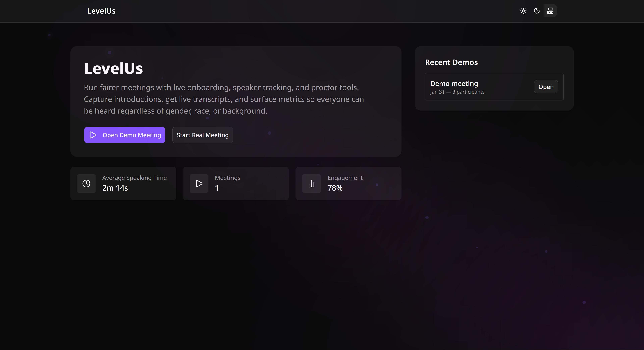Click the Recent Demos heading
The height and width of the screenshot is (350, 644).
[451, 62]
